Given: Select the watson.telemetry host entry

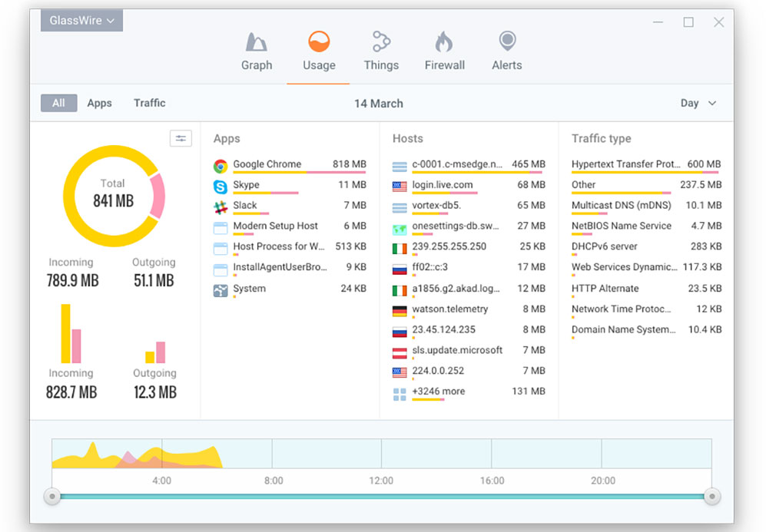Looking at the screenshot, I should pos(469,310).
